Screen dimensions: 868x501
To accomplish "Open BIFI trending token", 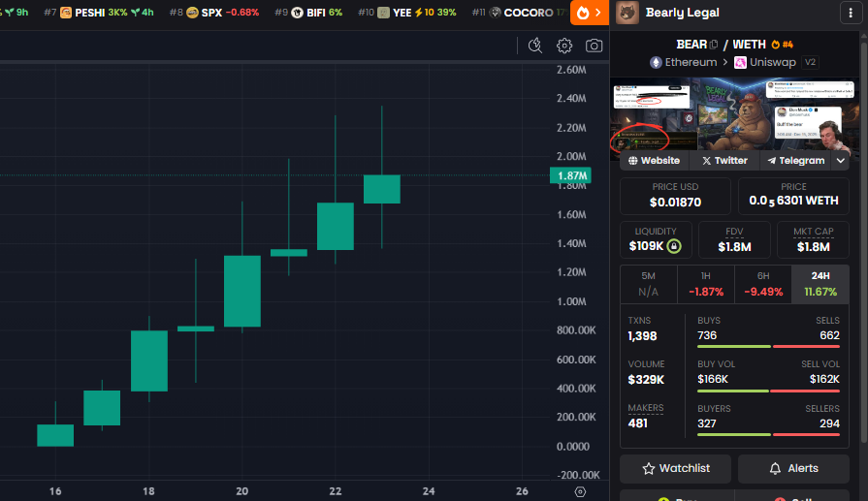I will (x=309, y=13).
